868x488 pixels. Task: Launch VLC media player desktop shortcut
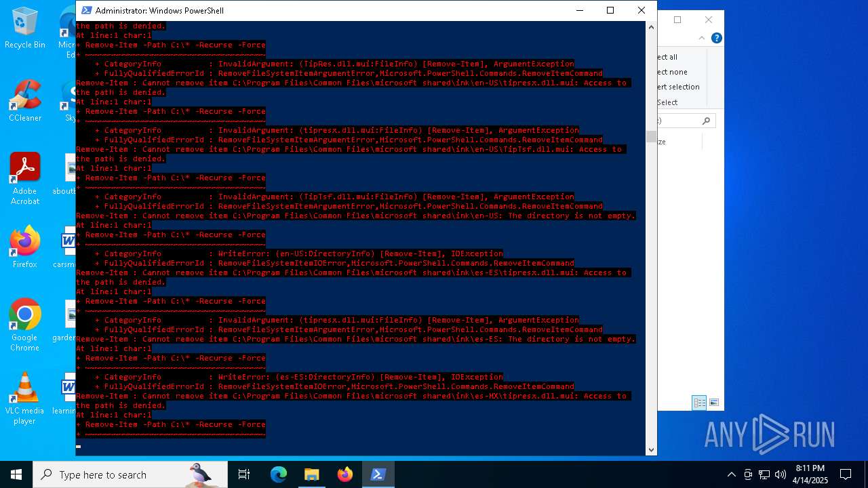coord(24,399)
